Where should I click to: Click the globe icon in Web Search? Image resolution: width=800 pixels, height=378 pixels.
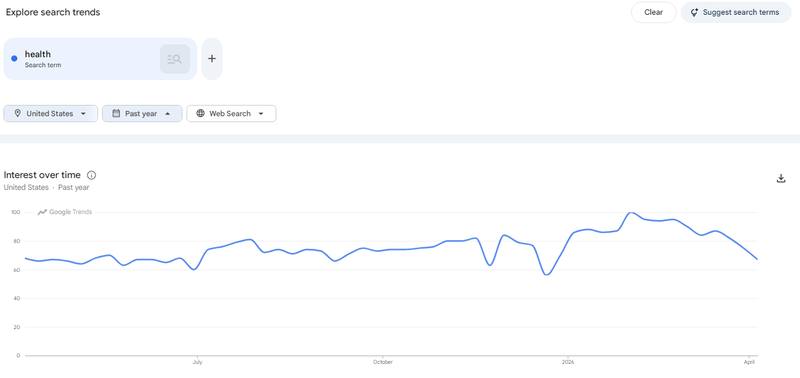coord(201,113)
